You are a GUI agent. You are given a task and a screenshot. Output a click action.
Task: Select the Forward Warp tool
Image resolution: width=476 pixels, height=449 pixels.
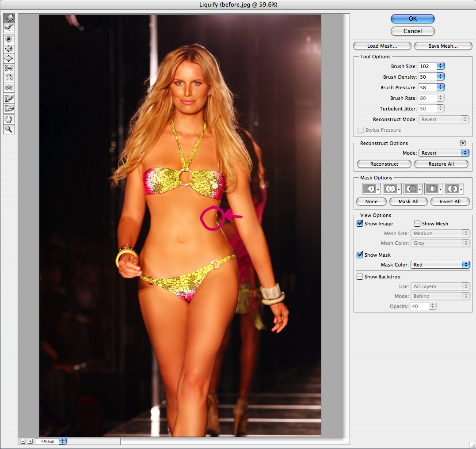(9, 18)
